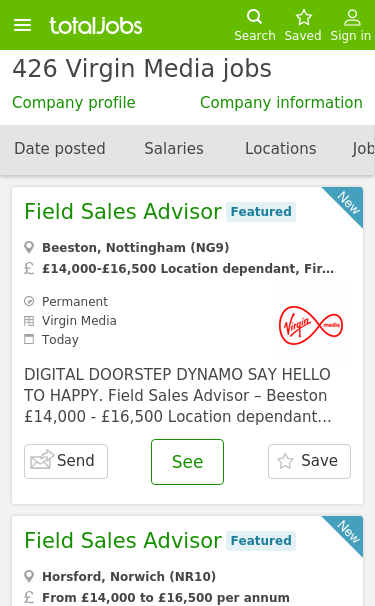Open the Horsford Field Sales Advisor title
375x606 pixels.
[123, 541]
